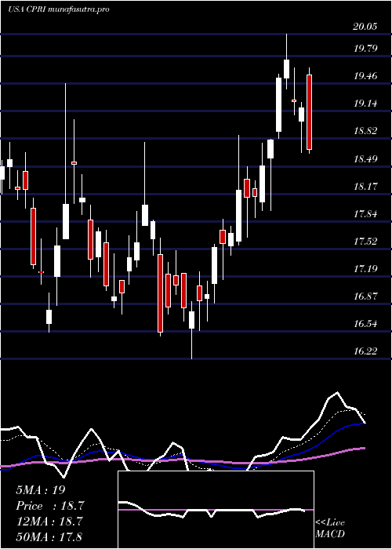
Task: Click the 16.22 price axis label
Action: coord(365,351)
